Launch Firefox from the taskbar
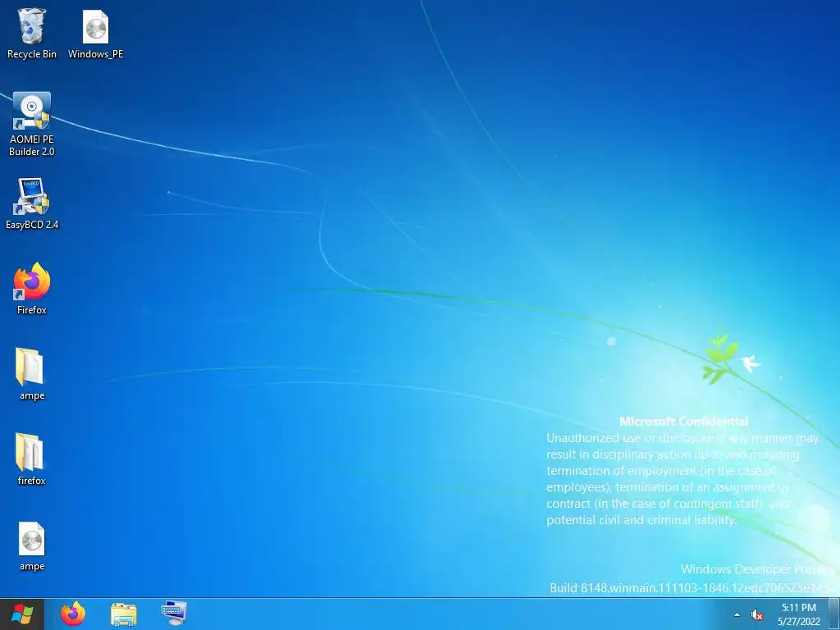This screenshot has height=630, width=840. coord(73,614)
